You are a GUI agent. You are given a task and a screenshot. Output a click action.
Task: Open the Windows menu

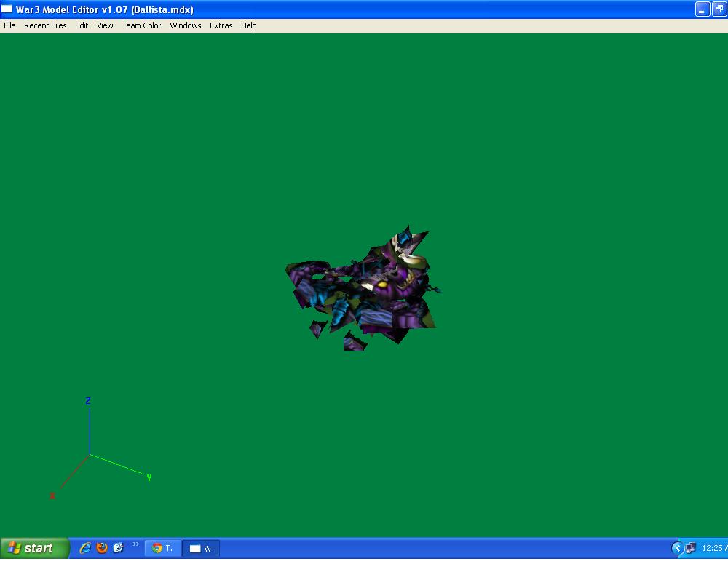click(185, 25)
